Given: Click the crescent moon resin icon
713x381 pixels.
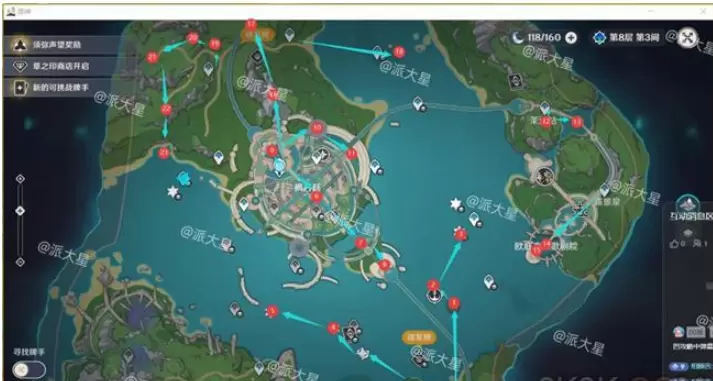Looking at the screenshot, I should [518, 38].
